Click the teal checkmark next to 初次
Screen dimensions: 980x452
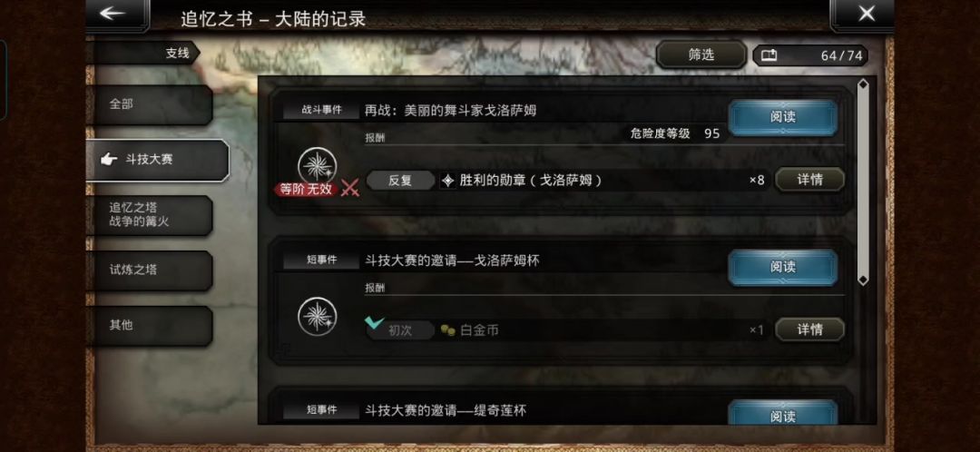[x=375, y=322]
